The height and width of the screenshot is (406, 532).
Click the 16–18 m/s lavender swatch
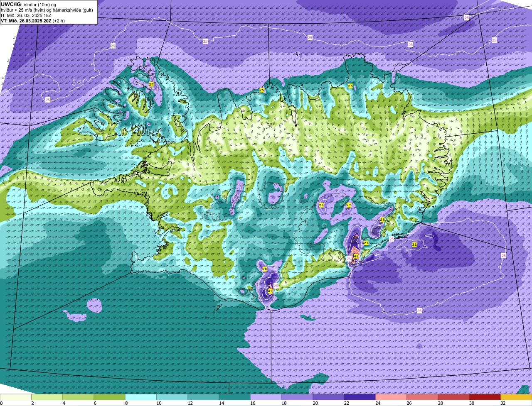pos(266,397)
